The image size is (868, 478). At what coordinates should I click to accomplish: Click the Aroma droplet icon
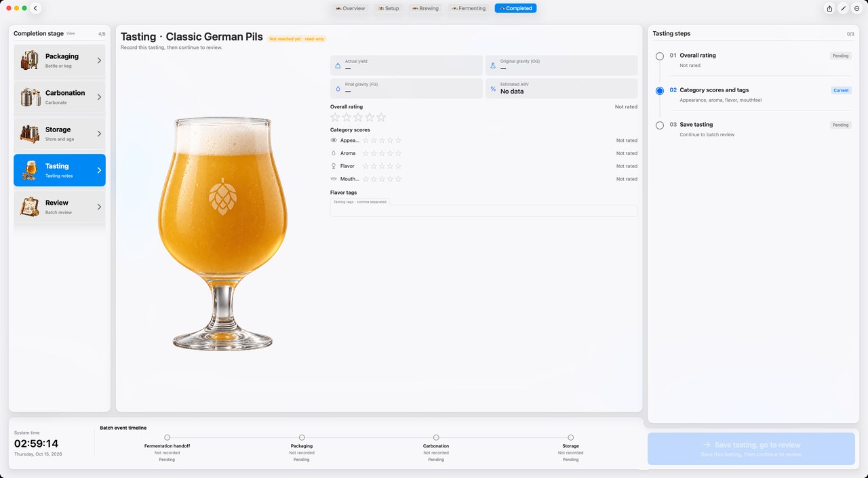[334, 153]
